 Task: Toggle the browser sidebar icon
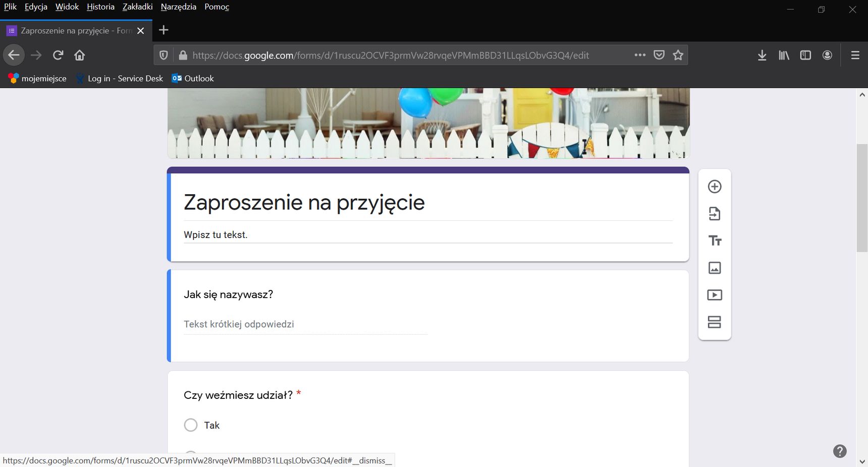805,55
